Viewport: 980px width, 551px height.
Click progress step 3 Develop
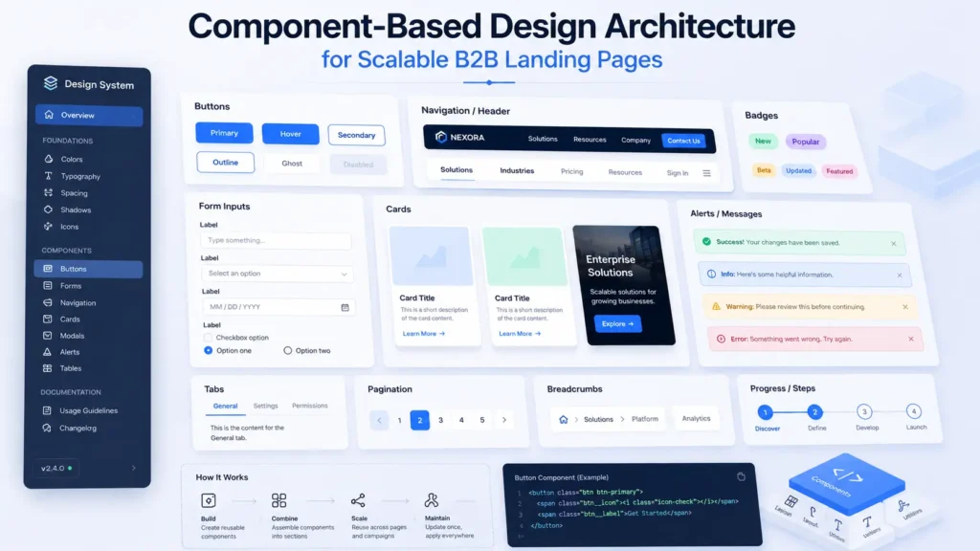point(864,411)
